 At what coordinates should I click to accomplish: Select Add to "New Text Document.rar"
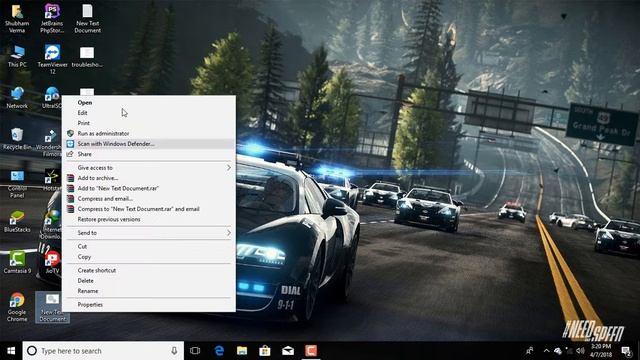click(x=149, y=189)
